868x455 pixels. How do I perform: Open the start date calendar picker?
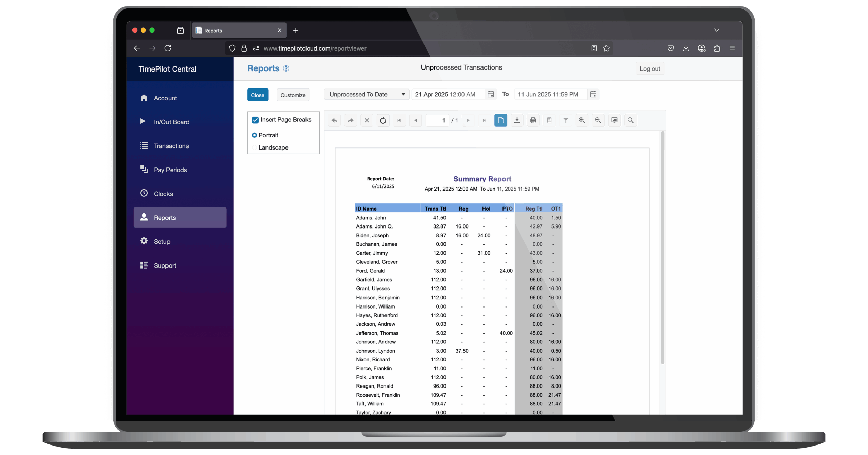490,94
